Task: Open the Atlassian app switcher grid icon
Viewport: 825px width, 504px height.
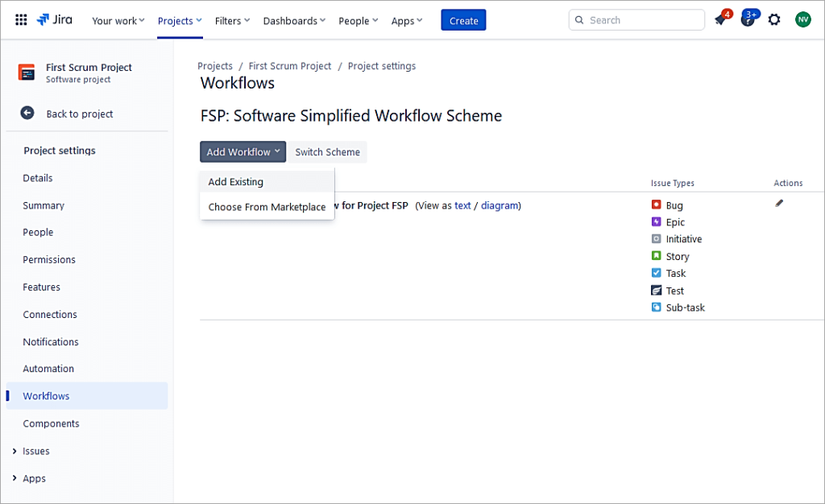Action: 21,20
